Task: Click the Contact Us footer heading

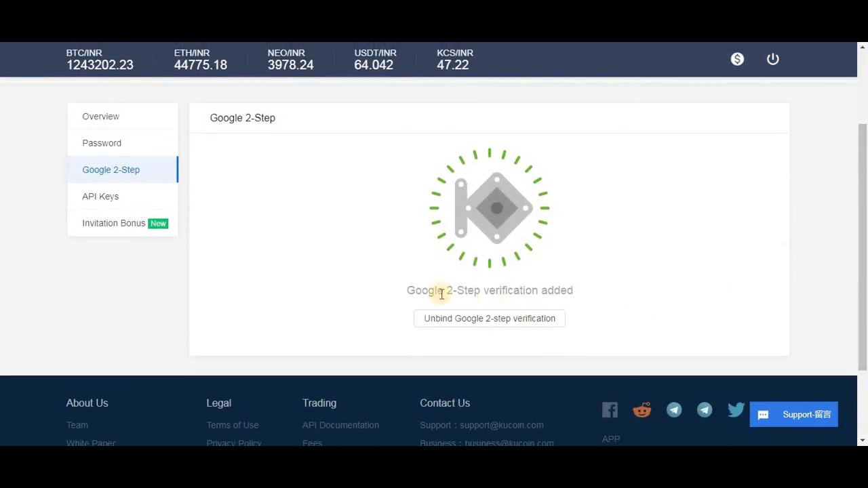Action: pyautogui.click(x=445, y=403)
